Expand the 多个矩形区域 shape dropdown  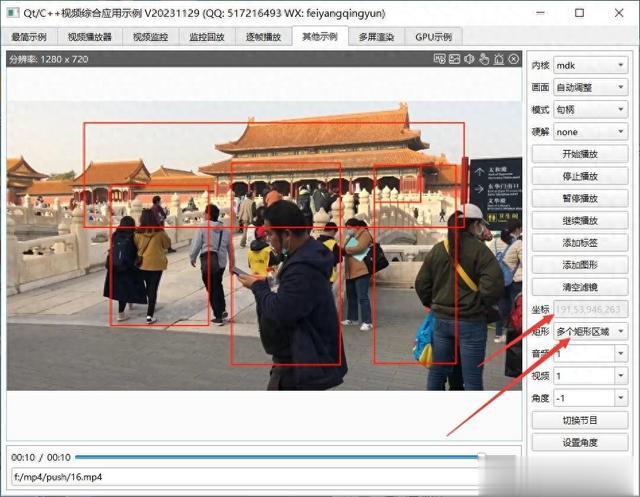591,331
